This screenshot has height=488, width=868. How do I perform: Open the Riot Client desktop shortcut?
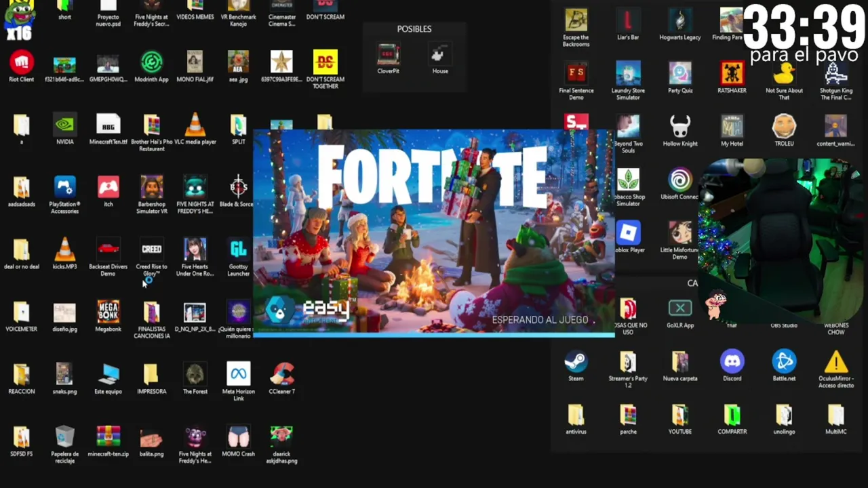tap(22, 63)
